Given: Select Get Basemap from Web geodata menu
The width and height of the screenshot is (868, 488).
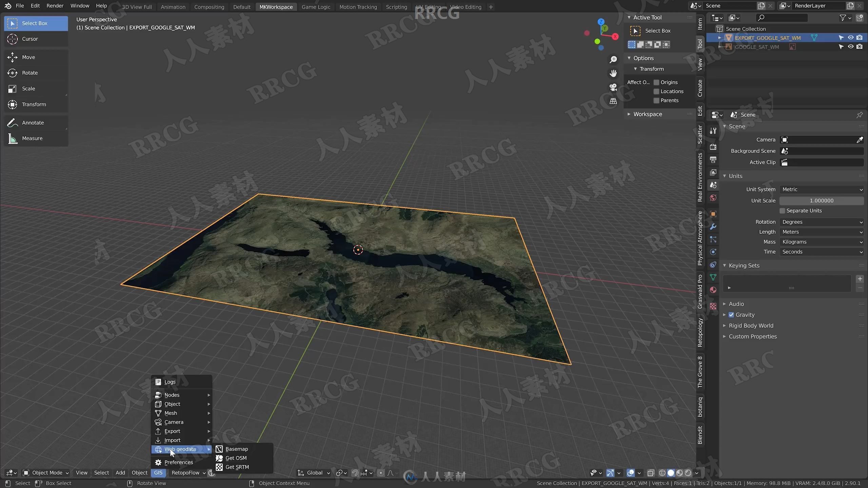Looking at the screenshot, I should [x=237, y=449].
